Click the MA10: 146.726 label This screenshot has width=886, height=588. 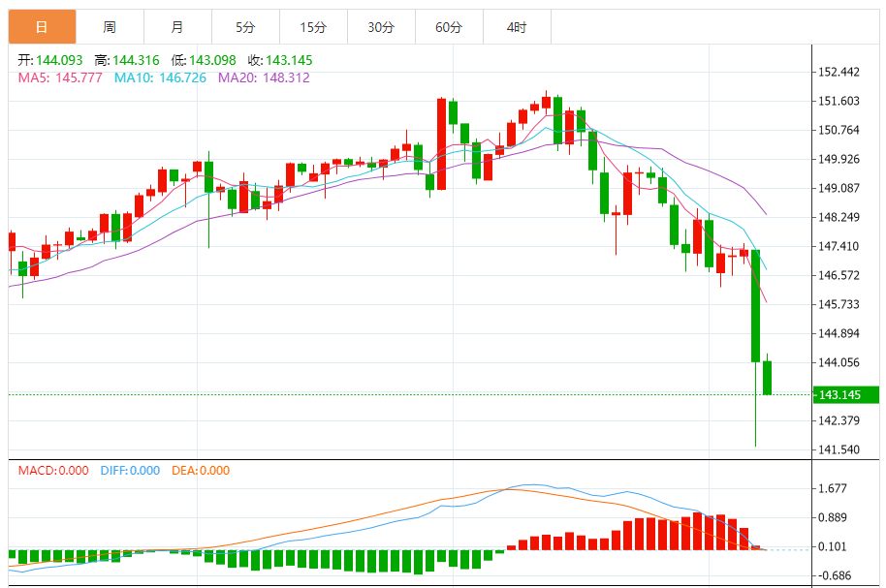pyautogui.click(x=160, y=77)
